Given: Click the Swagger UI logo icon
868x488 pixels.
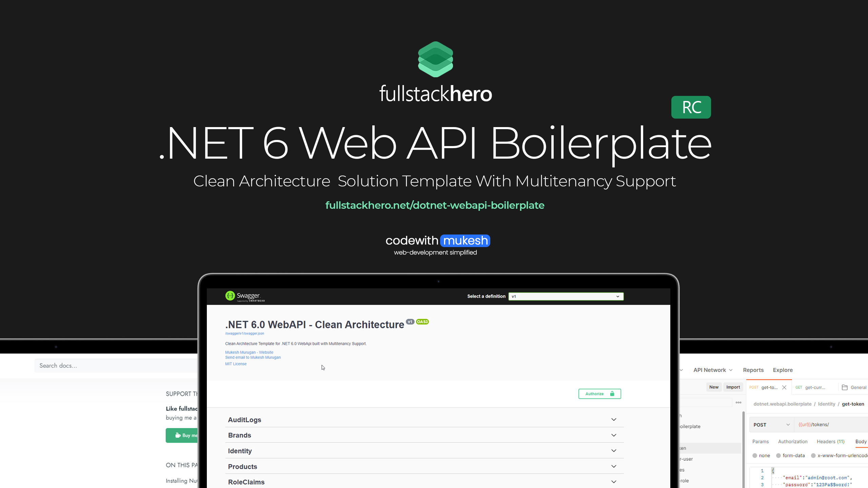Looking at the screenshot, I should tap(230, 296).
